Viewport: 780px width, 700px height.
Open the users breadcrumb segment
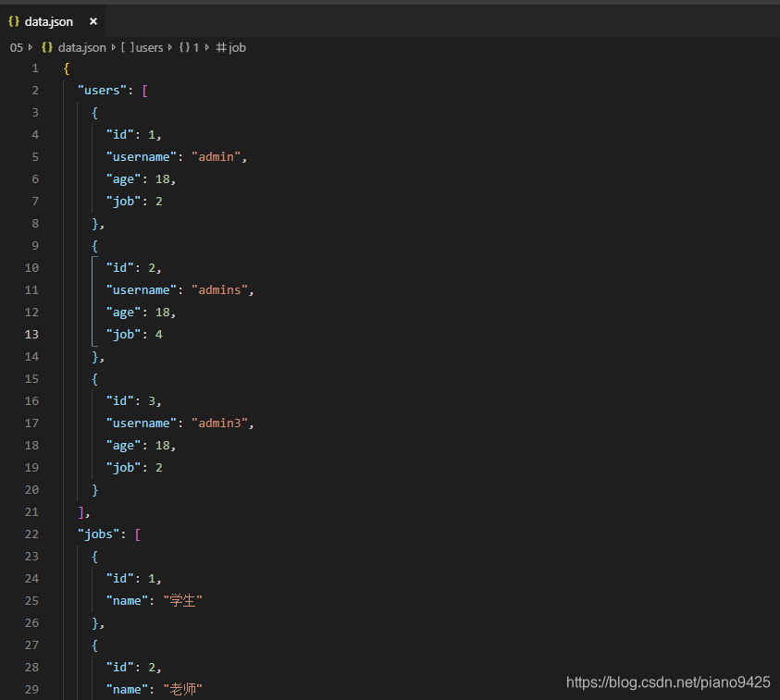(150, 48)
